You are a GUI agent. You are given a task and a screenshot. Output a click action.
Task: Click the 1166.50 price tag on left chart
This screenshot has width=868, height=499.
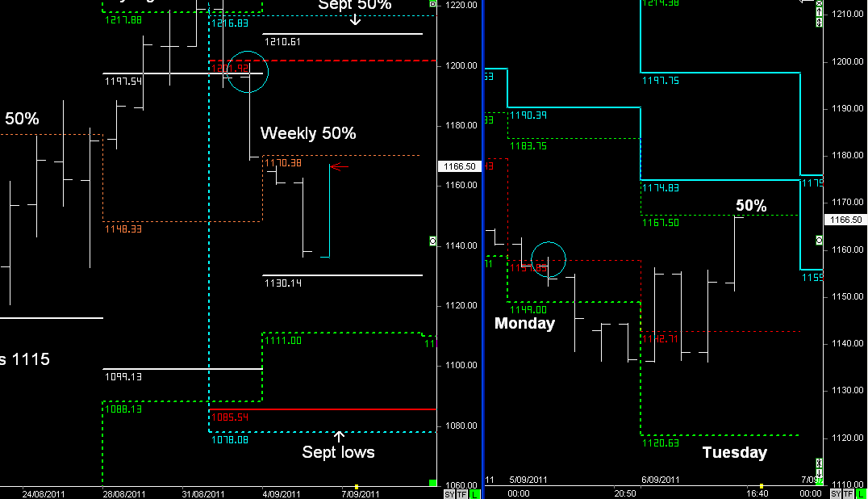(460, 166)
